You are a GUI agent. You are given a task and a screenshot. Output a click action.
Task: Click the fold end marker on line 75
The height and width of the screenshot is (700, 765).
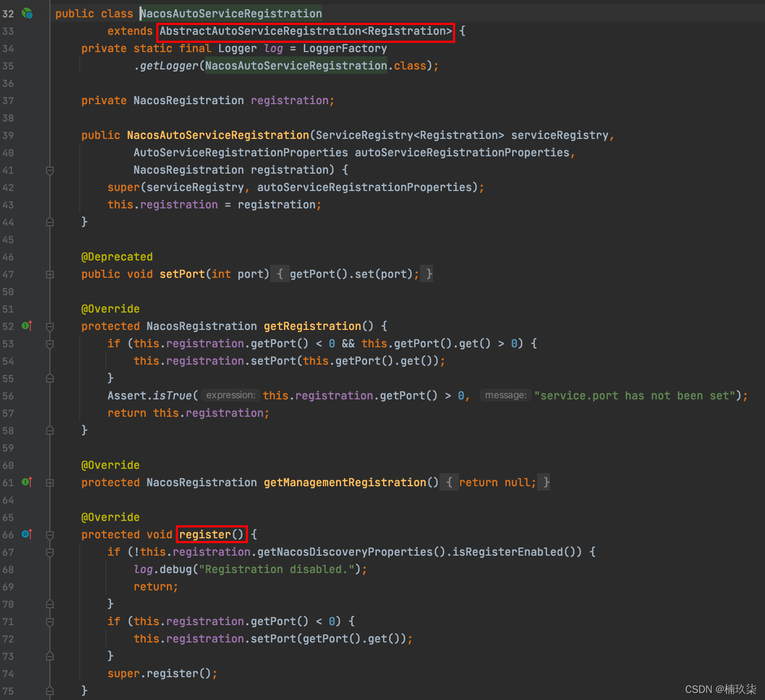pos(50,691)
